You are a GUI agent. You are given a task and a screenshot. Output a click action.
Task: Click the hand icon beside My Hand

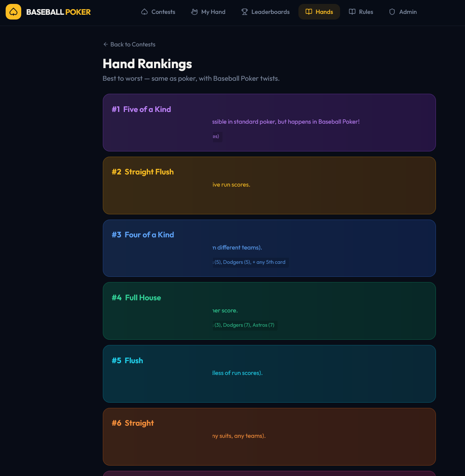pos(194,12)
